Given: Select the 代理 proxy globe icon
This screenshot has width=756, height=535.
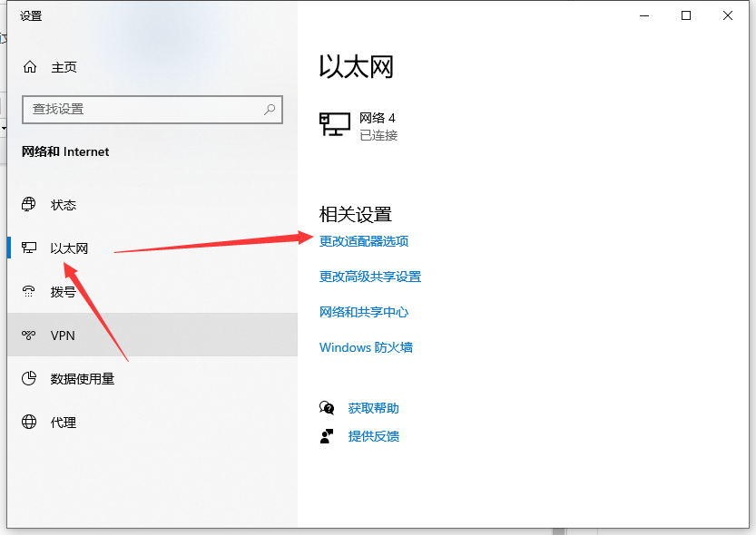Looking at the screenshot, I should [28, 422].
